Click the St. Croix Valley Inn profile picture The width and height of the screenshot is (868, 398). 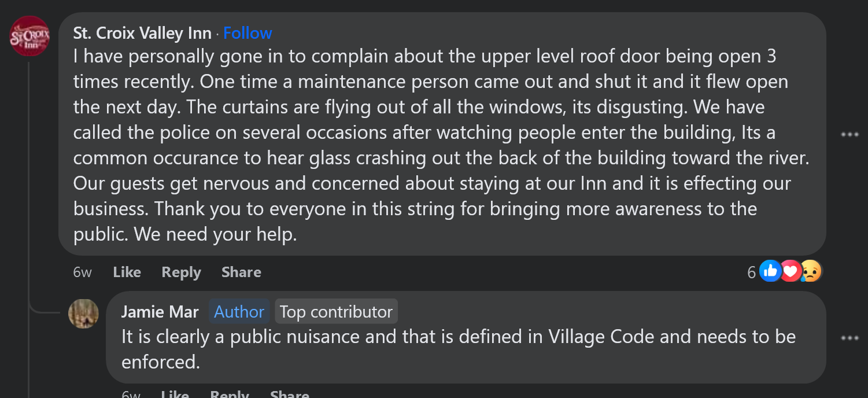click(x=29, y=36)
